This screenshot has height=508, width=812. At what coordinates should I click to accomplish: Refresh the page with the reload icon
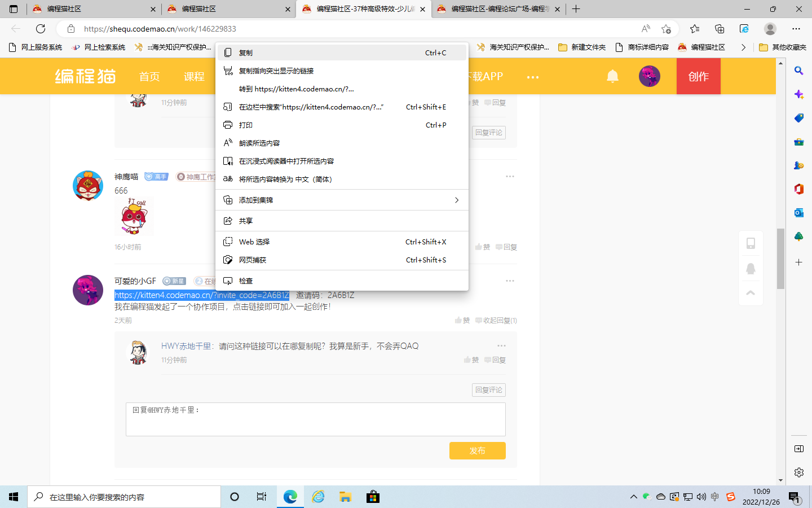[41, 29]
